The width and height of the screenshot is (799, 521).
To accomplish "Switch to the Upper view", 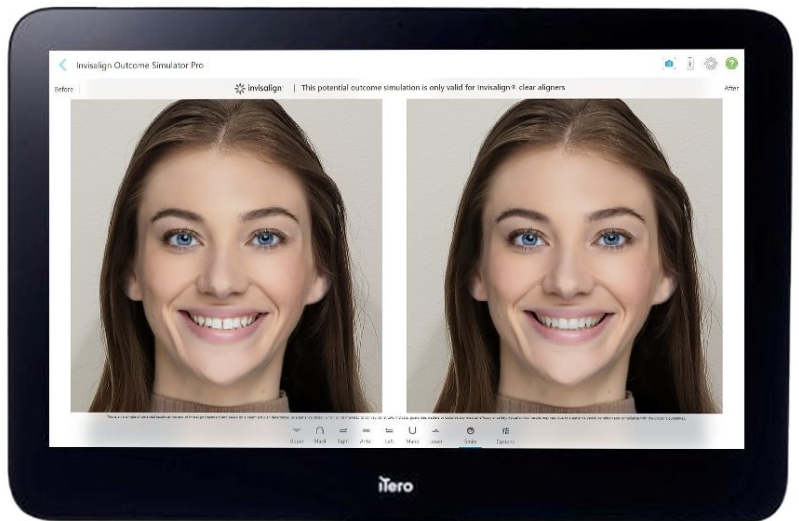I will pos(297,435).
